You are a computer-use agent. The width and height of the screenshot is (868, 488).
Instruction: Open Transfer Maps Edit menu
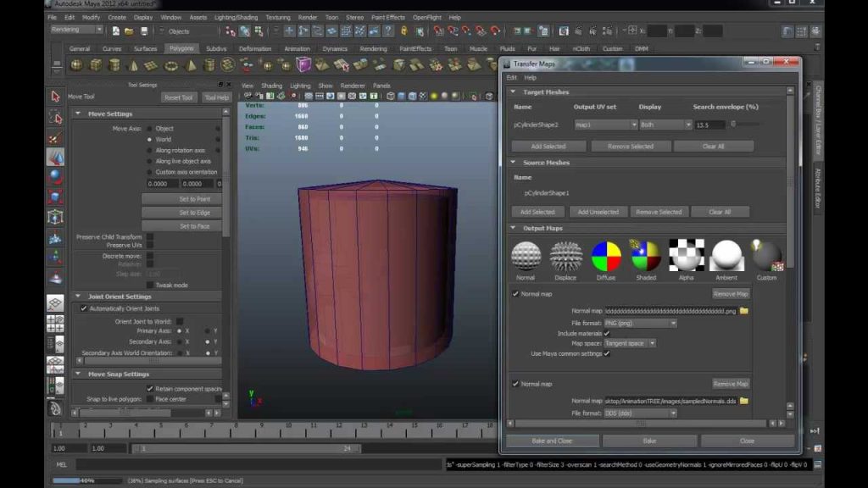pos(511,78)
